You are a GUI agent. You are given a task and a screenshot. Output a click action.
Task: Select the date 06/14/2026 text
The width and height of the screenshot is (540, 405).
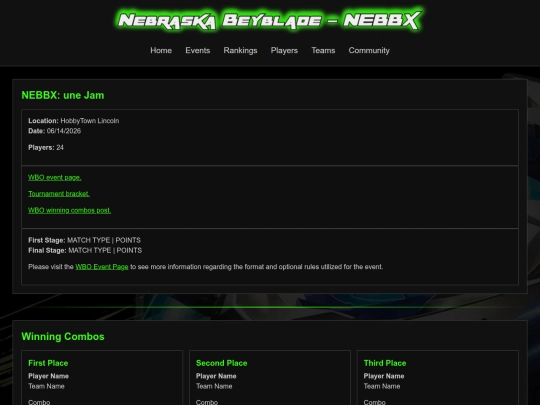tap(64, 131)
